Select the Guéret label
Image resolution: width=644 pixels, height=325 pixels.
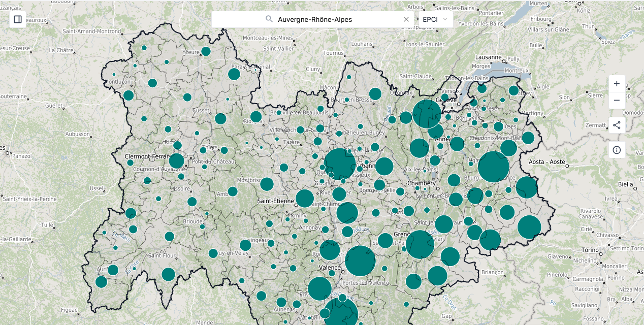(53, 106)
